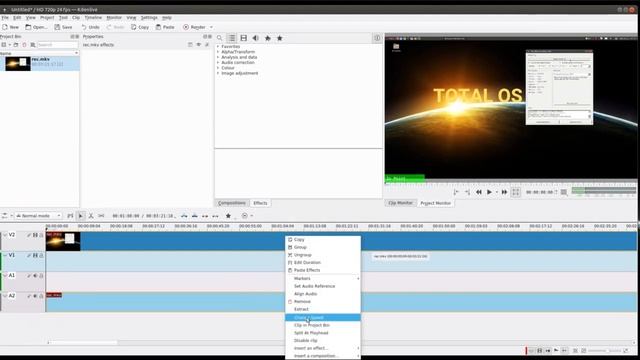Click the New project toolbar button
Viewport: 640px width, 360px height.
pos(10,27)
